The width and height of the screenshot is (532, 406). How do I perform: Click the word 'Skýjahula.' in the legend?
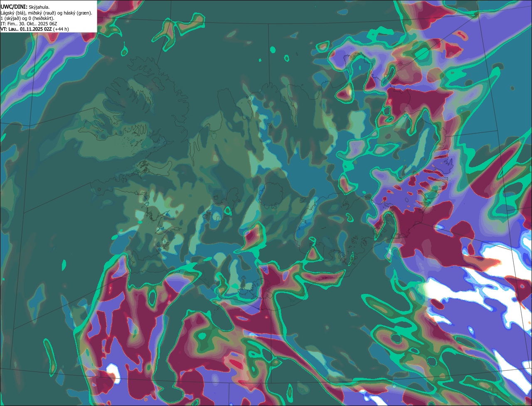coord(39,7)
